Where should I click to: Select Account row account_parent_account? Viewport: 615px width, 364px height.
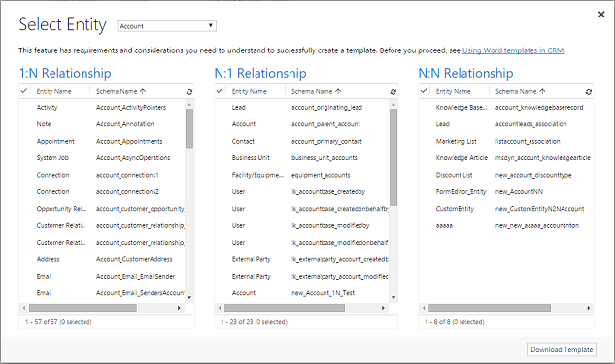pyautogui.click(x=302, y=124)
